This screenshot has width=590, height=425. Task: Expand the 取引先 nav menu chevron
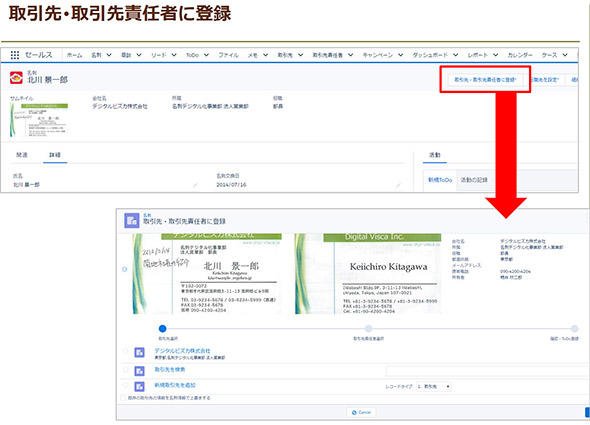click(x=300, y=55)
